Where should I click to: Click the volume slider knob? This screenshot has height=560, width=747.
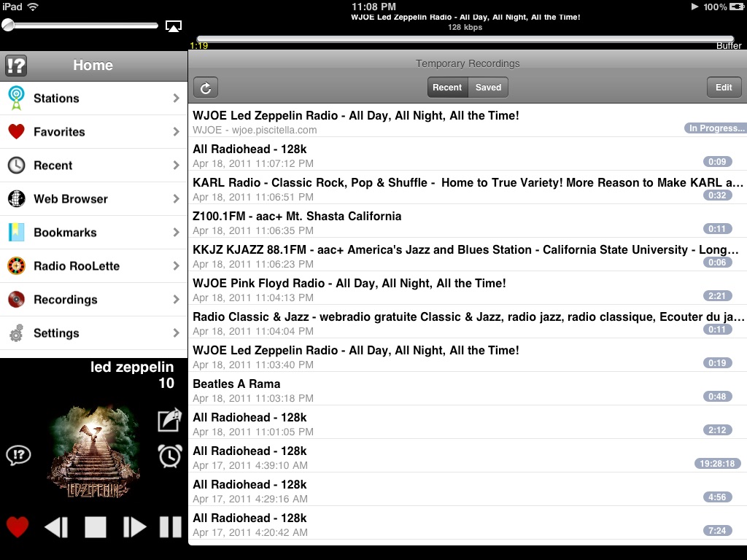[8, 26]
